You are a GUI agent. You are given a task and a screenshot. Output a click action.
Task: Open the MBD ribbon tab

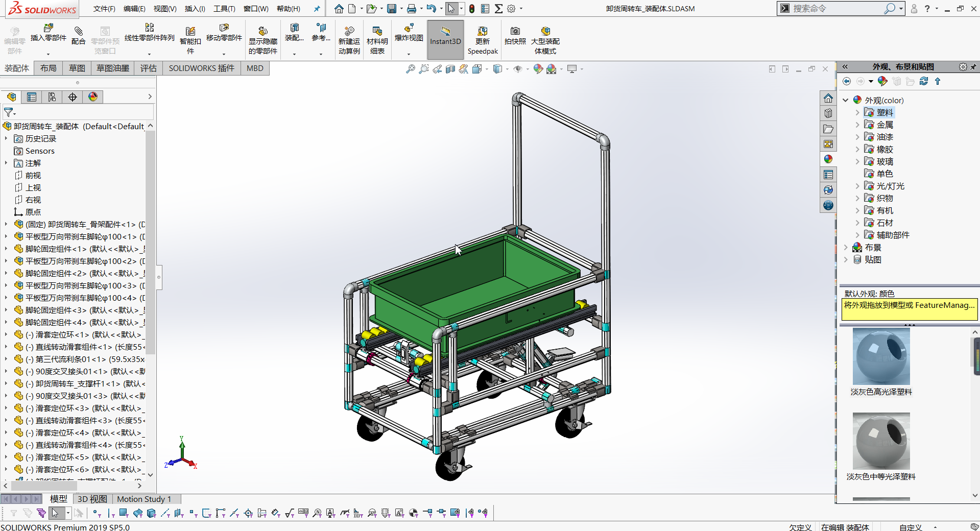(255, 68)
